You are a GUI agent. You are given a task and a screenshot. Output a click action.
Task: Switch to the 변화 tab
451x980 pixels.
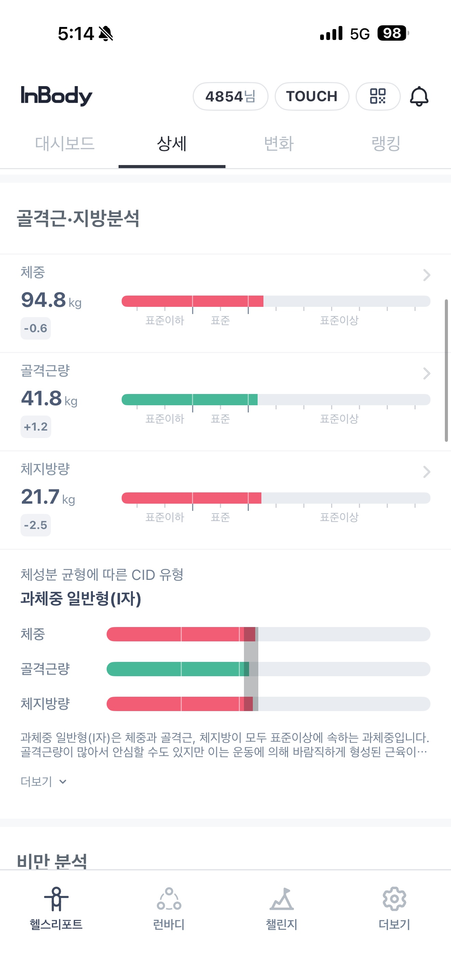click(279, 144)
